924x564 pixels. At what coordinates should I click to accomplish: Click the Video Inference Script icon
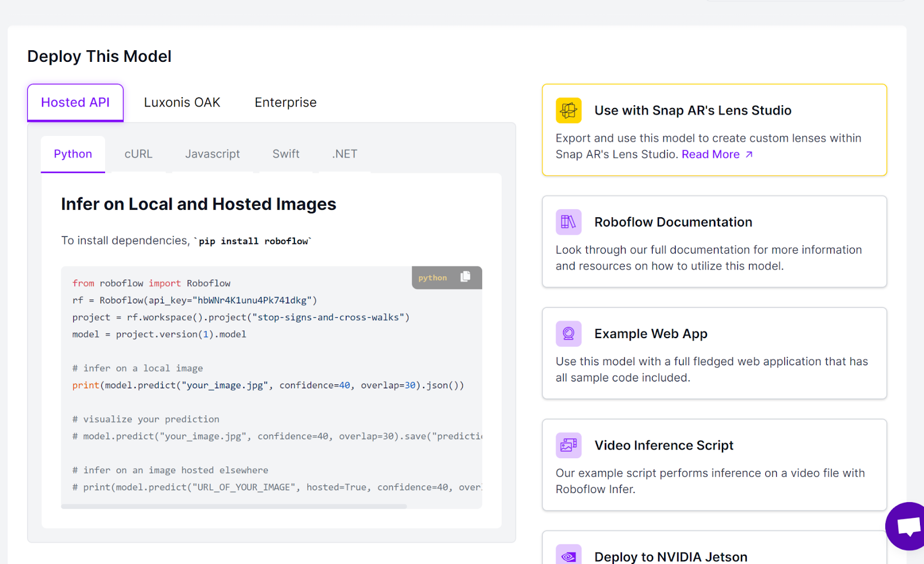tap(568, 445)
